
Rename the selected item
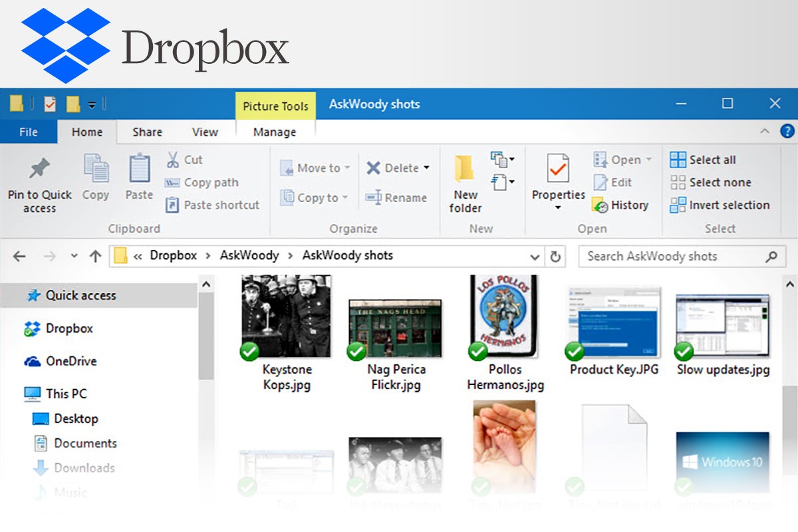pos(396,198)
